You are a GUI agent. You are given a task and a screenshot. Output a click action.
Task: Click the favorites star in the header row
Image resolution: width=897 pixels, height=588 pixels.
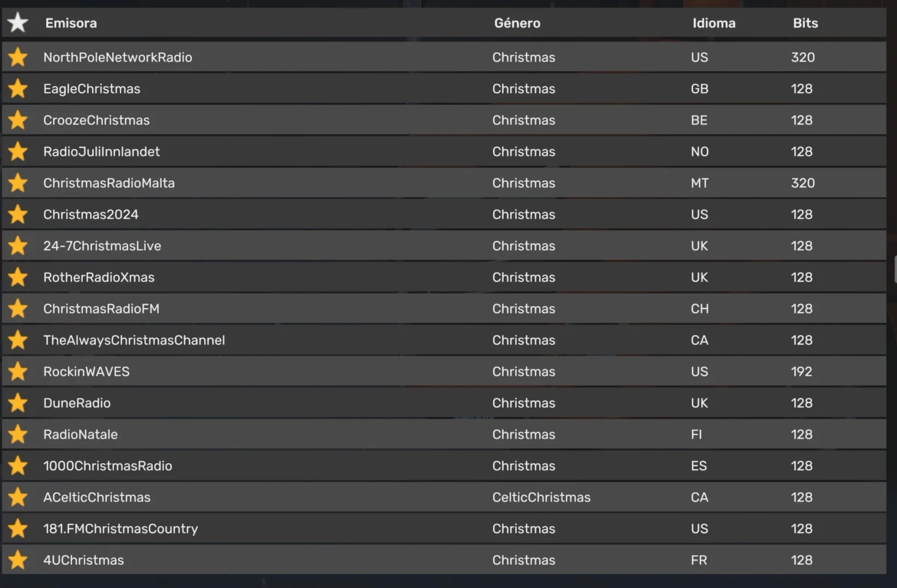point(18,23)
